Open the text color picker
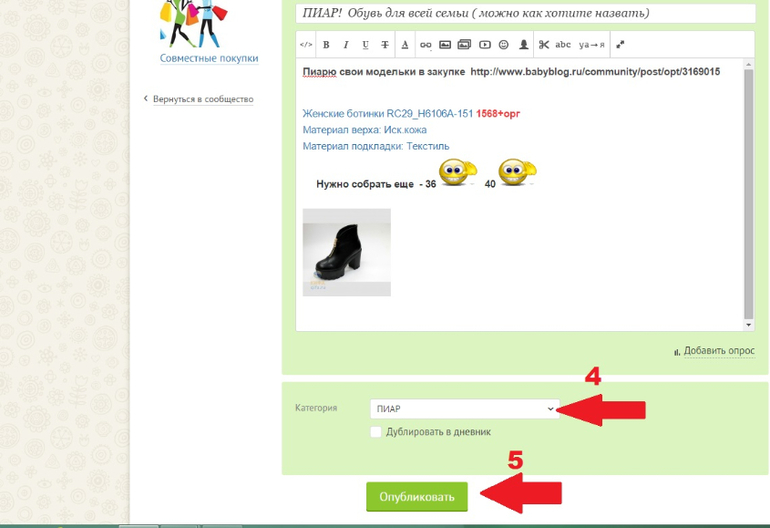 click(405, 45)
